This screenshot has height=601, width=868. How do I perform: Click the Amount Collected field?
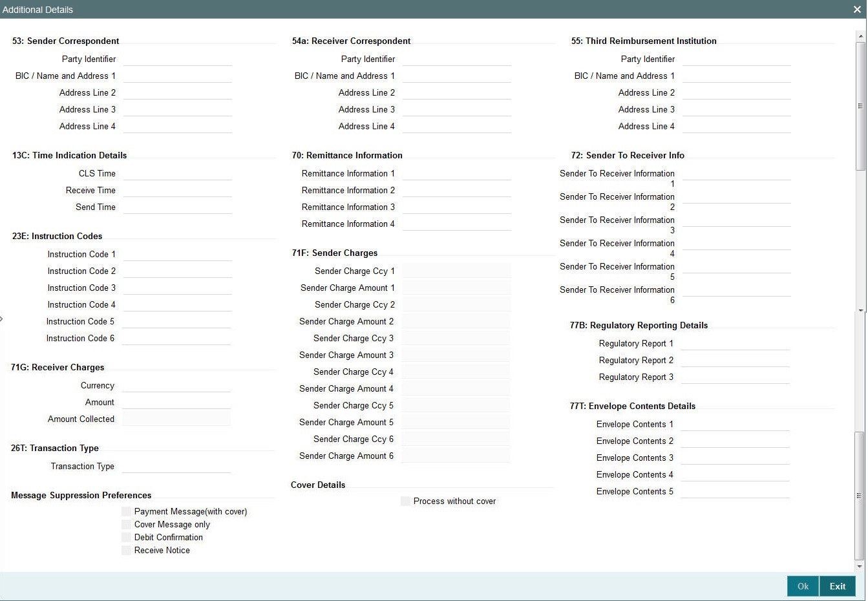coord(176,419)
